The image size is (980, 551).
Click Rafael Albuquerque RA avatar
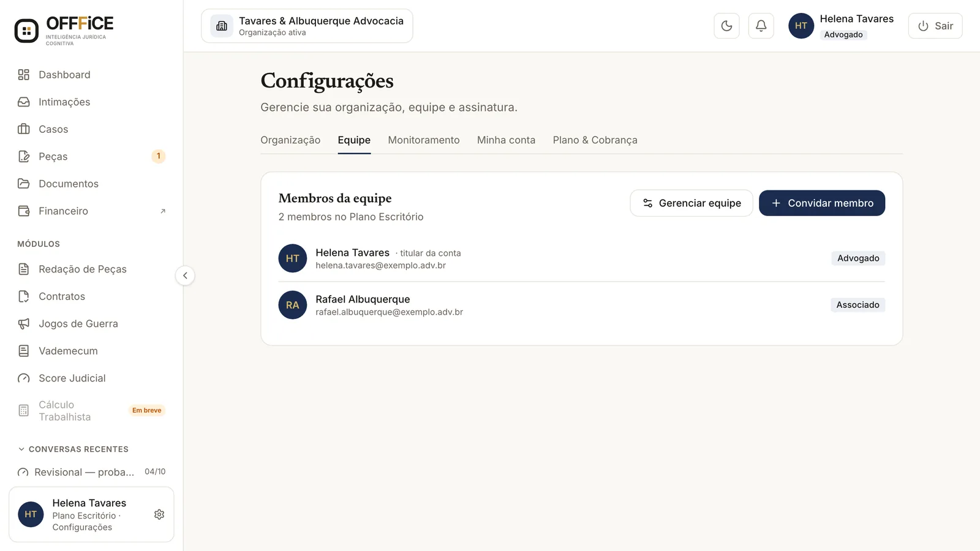pyautogui.click(x=293, y=305)
